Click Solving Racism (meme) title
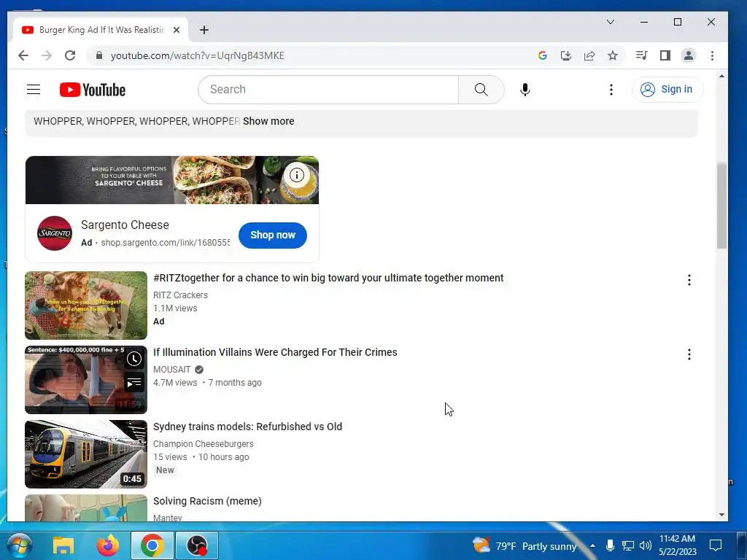This screenshot has width=747, height=560. coord(207,501)
